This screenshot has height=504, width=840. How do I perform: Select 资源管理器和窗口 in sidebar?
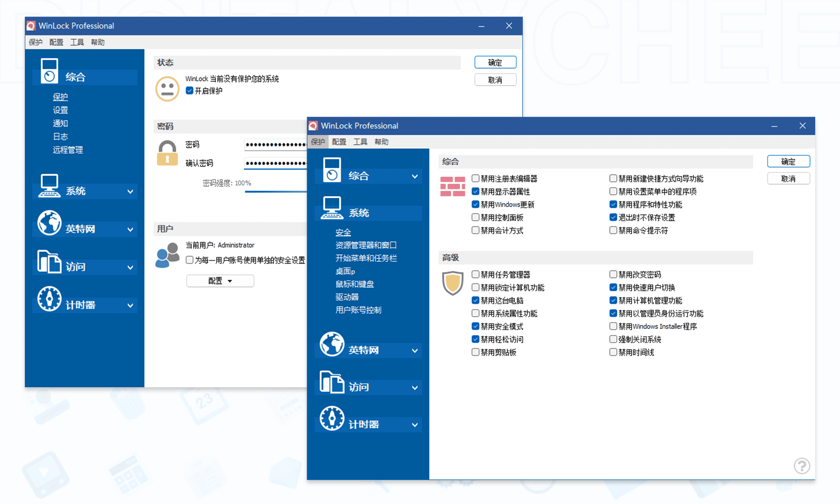366,245
